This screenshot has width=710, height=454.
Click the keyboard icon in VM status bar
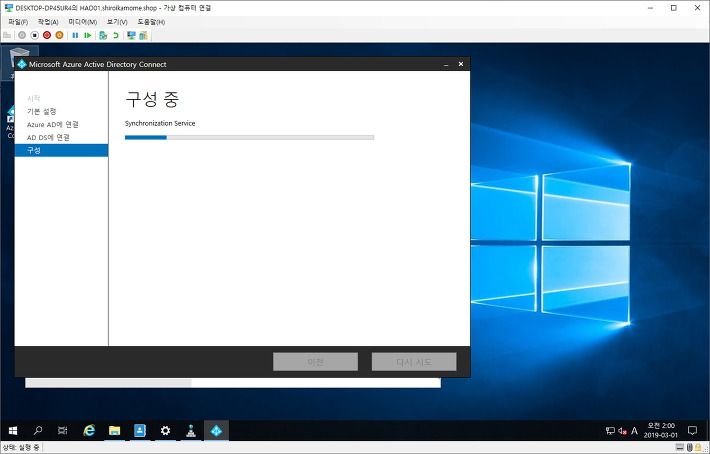(680, 448)
